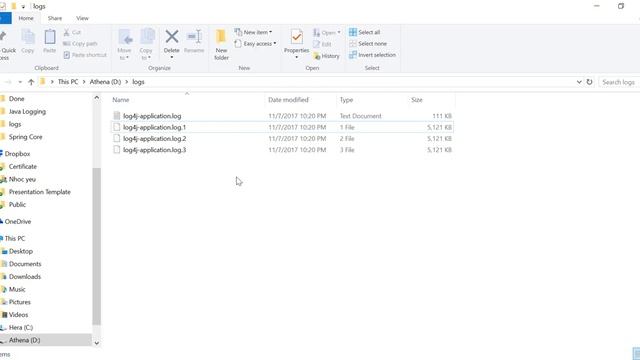Click Copy path
This screenshot has width=640, height=360.
pos(80,44)
